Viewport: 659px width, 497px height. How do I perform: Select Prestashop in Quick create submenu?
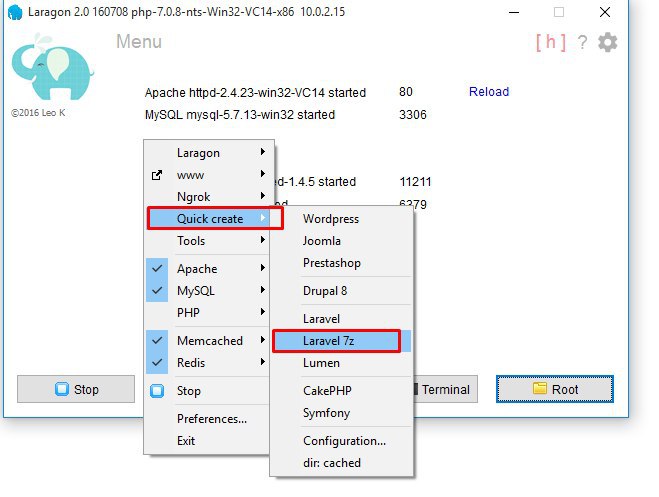(x=342, y=263)
